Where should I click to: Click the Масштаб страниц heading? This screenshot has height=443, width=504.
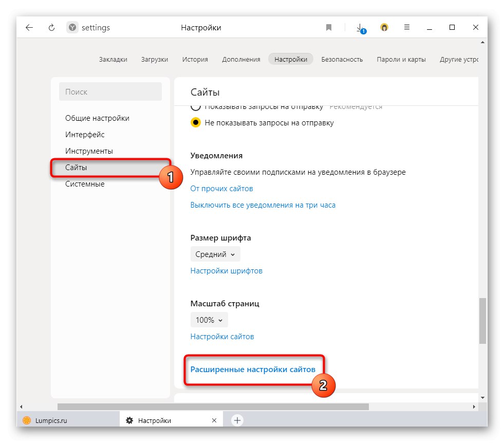click(225, 304)
